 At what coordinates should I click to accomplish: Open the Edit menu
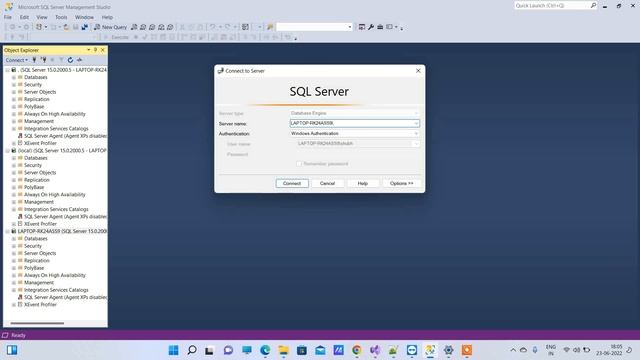pyautogui.click(x=24, y=17)
